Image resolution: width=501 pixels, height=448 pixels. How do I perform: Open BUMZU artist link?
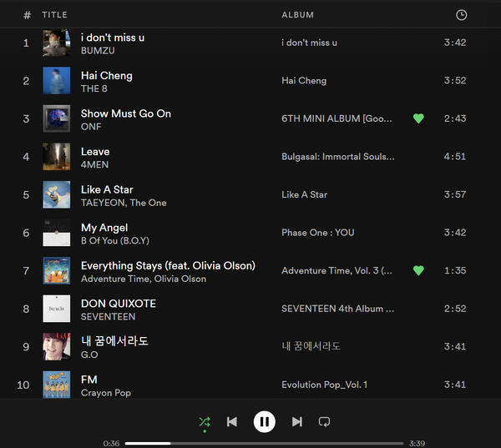pos(97,51)
